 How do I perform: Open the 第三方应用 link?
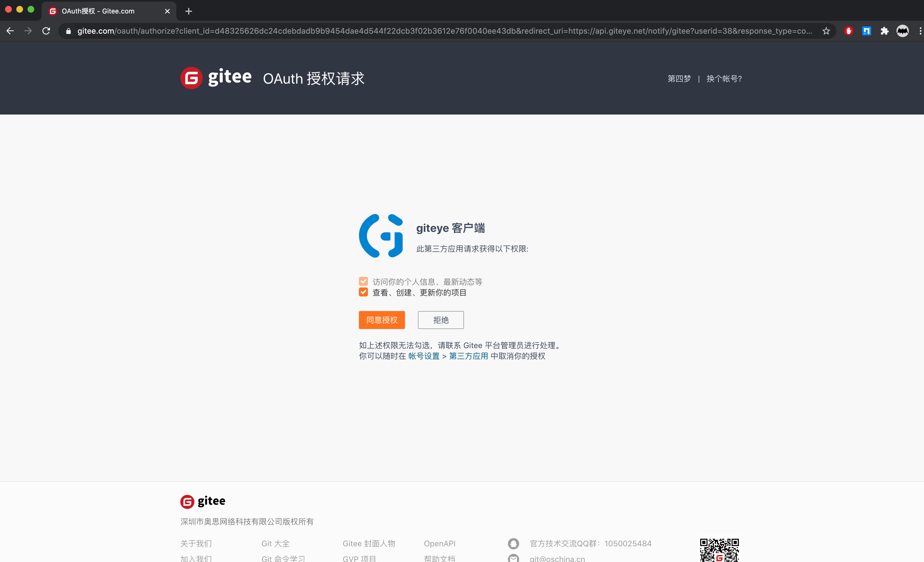point(468,356)
